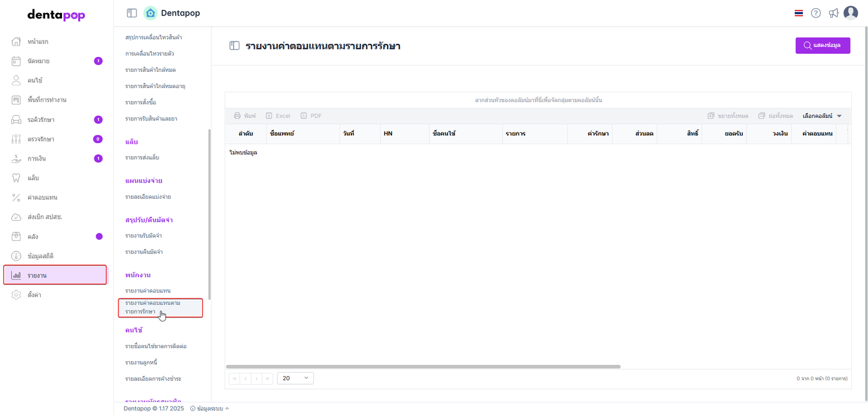The width and height of the screenshot is (868, 415).
Task: Open the ข้อมูลสถิติ statistics icon
Action: (x=17, y=256)
